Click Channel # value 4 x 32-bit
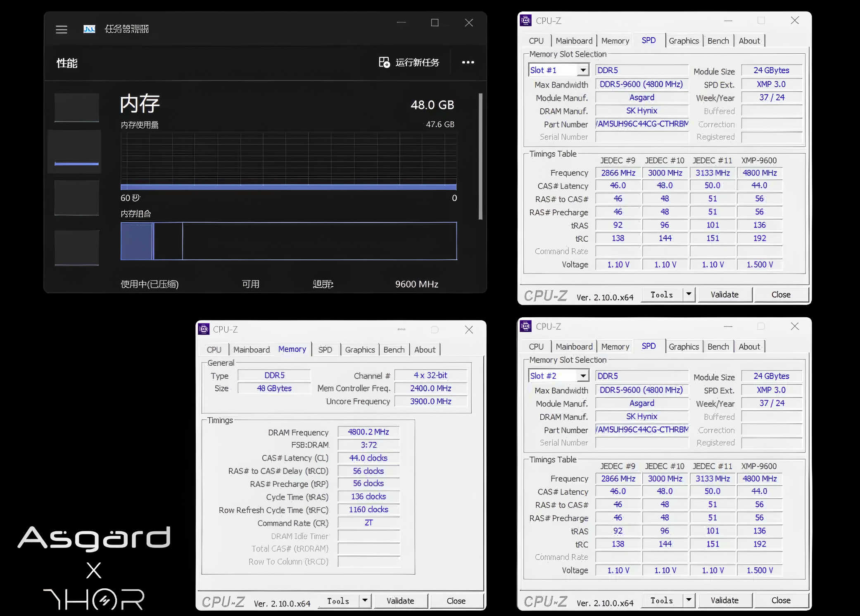Viewport: 860px width, 616px height. point(431,375)
